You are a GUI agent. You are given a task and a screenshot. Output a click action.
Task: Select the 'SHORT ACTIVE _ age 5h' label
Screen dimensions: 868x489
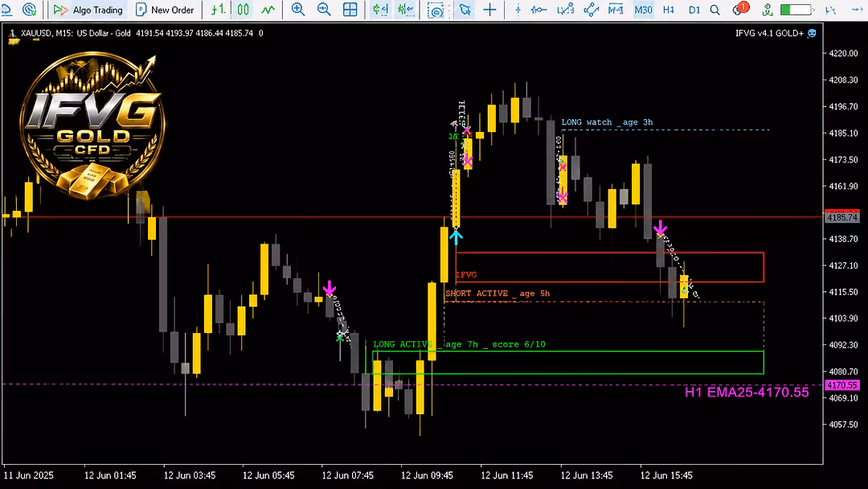pyautogui.click(x=497, y=294)
